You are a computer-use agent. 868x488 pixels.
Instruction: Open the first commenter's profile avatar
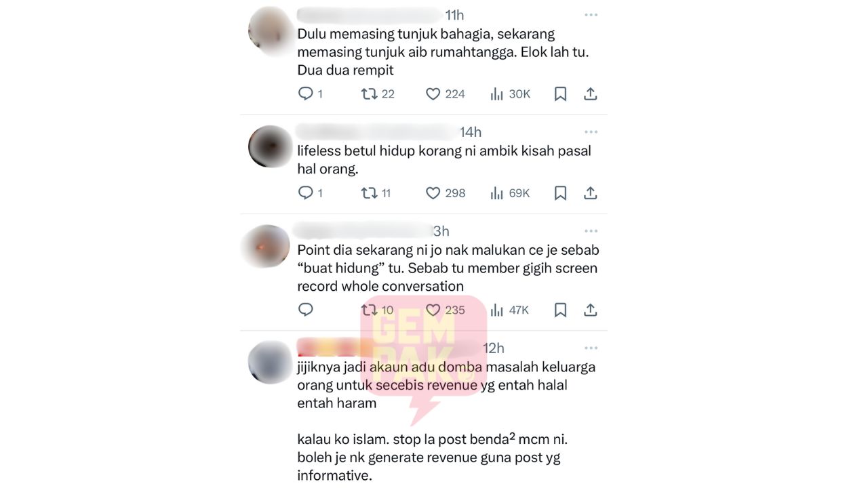coord(270,28)
